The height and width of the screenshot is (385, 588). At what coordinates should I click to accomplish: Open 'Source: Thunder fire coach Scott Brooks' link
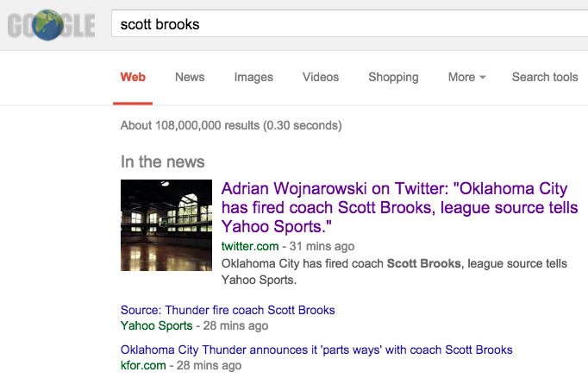(x=228, y=310)
